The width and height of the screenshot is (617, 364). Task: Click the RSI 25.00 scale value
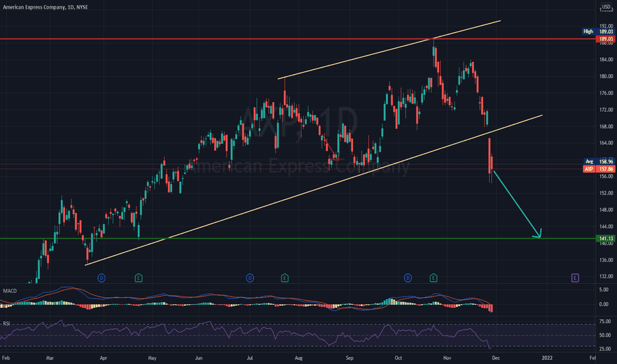(x=605, y=349)
